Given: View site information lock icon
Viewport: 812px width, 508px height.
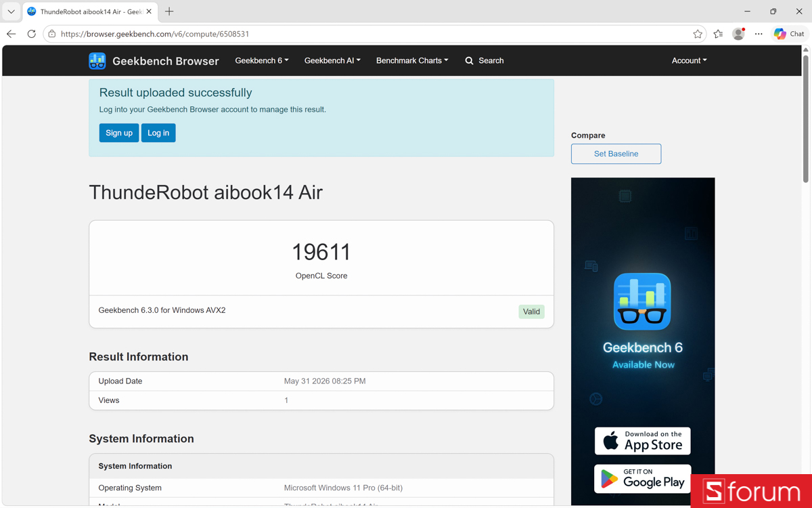Looking at the screenshot, I should [52, 34].
